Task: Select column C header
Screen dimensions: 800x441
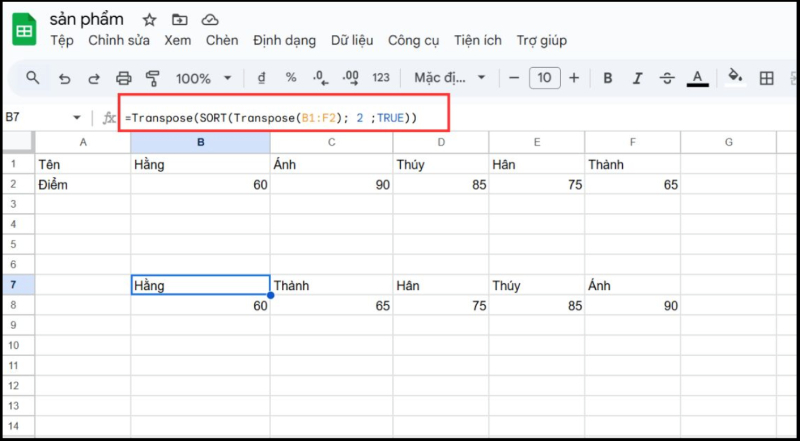Action: pyautogui.click(x=332, y=142)
